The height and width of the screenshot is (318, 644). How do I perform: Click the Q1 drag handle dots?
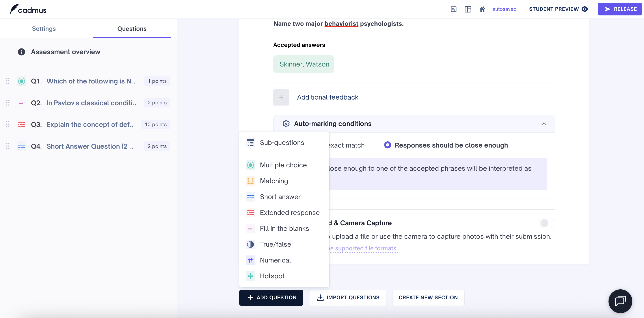pyautogui.click(x=8, y=81)
